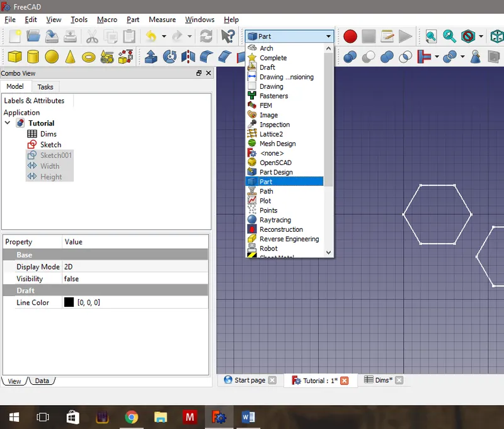Open the Macro menu

coord(106,20)
